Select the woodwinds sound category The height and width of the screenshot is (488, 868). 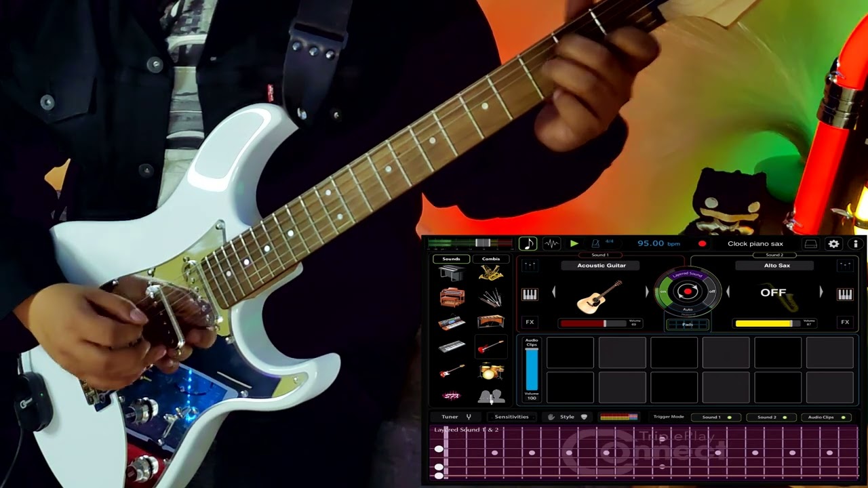click(491, 298)
